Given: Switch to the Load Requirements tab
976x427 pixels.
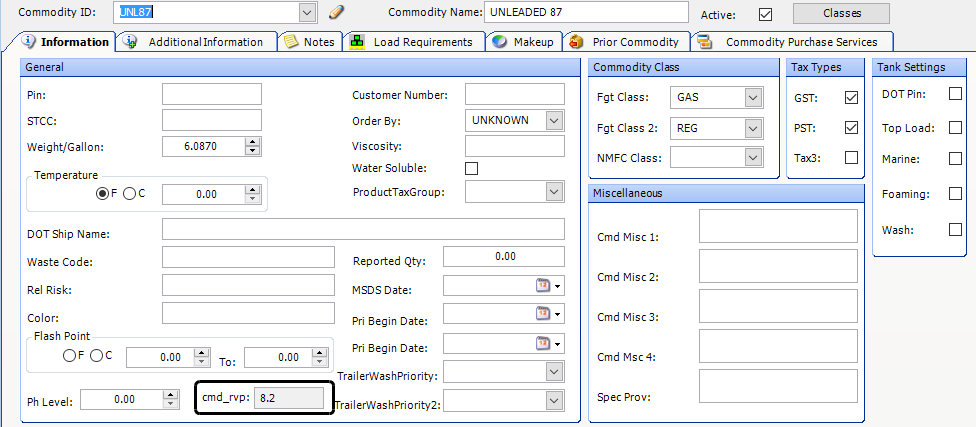Looking at the screenshot, I should (x=413, y=42).
